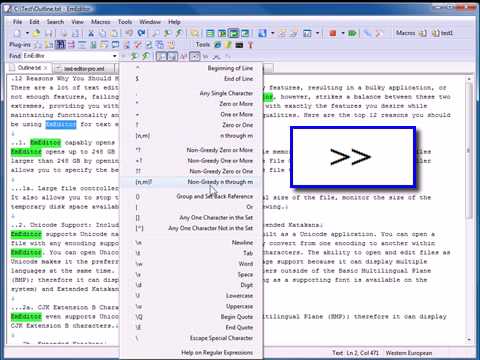Click the rightmost Tools bar customize icon
The width and height of the screenshot is (480, 360).
(x=250, y=44)
